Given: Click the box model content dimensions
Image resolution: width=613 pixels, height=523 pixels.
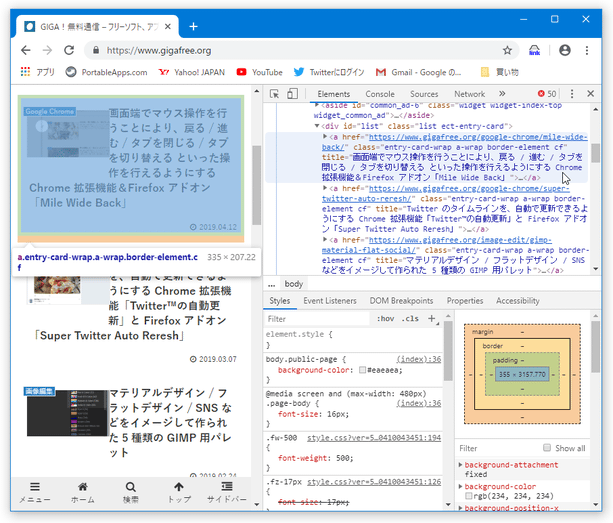Looking at the screenshot, I should click(522, 374).
